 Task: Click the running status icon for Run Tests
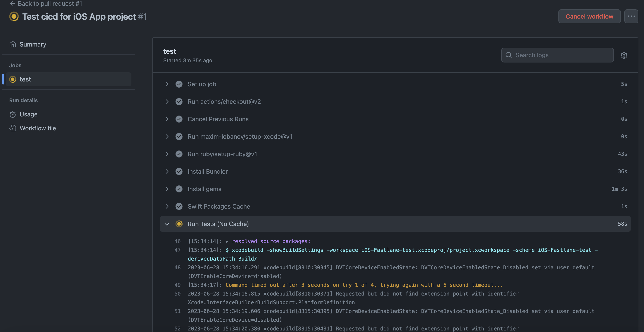(x=179, y=224)
